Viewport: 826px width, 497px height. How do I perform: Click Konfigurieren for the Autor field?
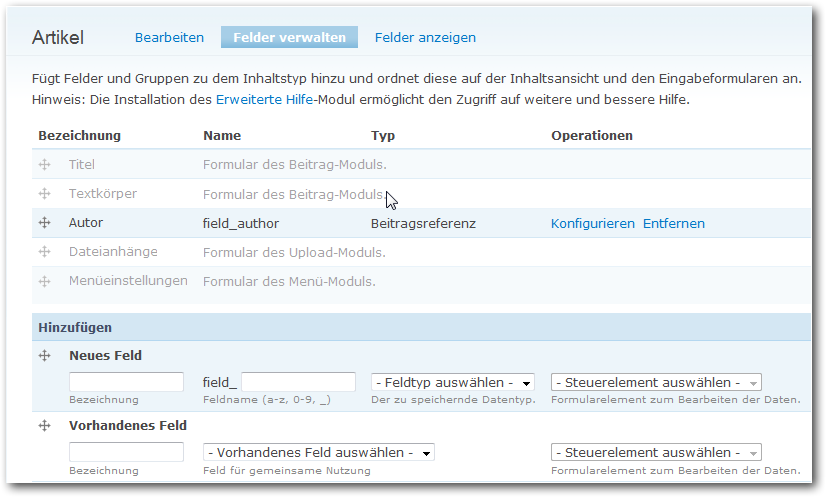pyautogui.click(x=592, y=223)
